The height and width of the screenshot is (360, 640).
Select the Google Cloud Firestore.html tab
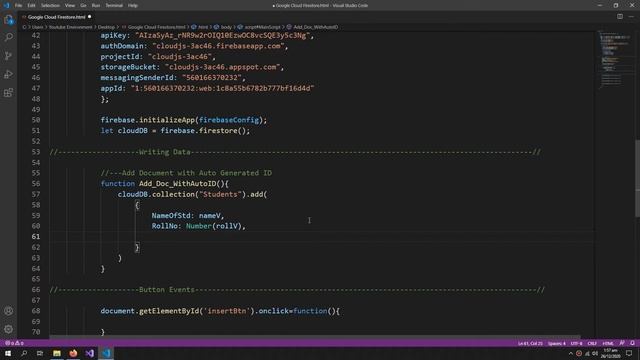click(57, 17)
